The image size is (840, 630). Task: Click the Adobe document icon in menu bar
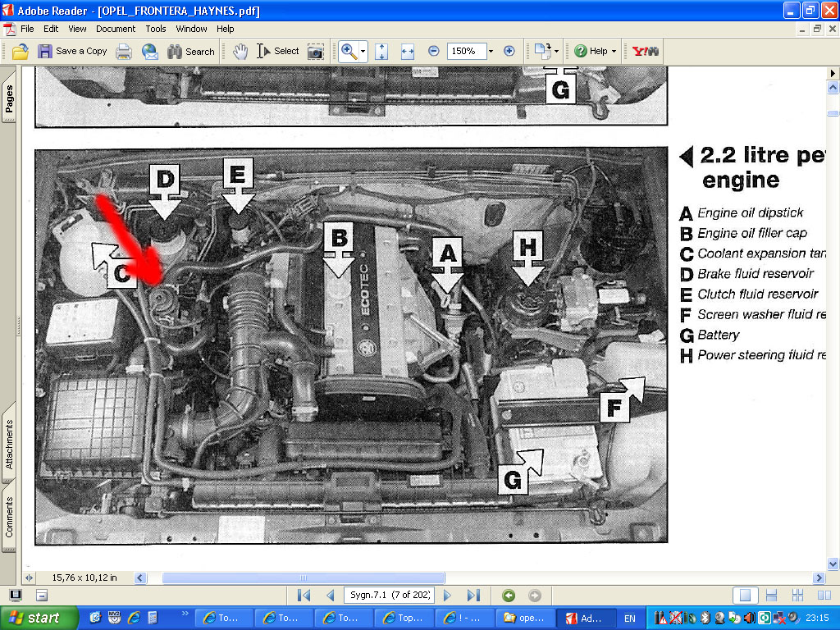point(9,29)
